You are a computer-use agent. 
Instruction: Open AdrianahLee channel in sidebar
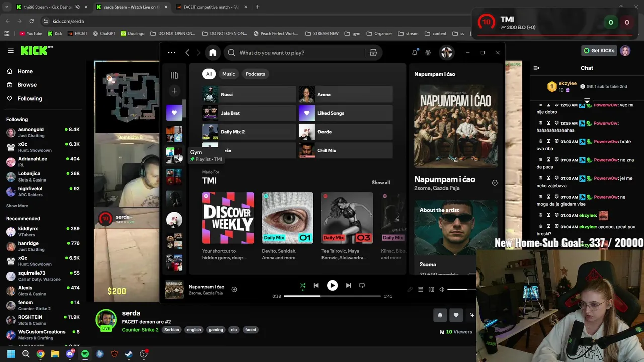point(43,162)
